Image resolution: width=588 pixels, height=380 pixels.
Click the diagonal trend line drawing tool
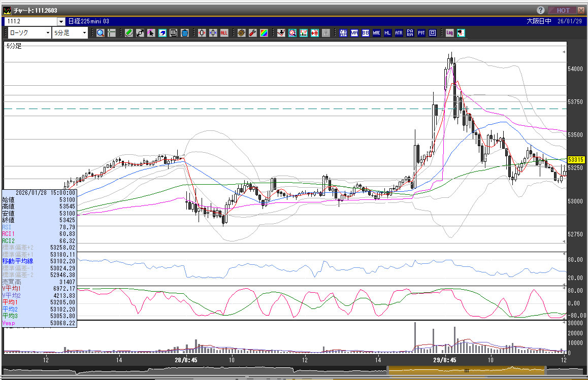pyautogui.click(x=140, y=33)
